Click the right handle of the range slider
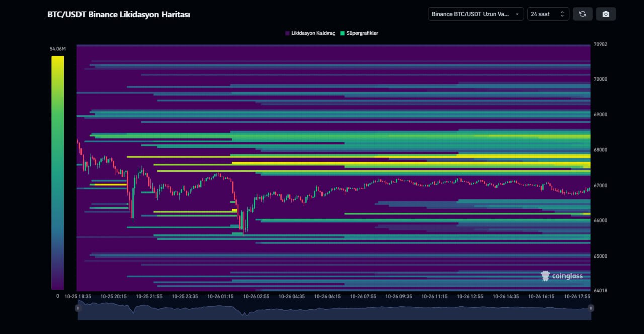Screen dimensions: 644x334 tap(591, 308)
